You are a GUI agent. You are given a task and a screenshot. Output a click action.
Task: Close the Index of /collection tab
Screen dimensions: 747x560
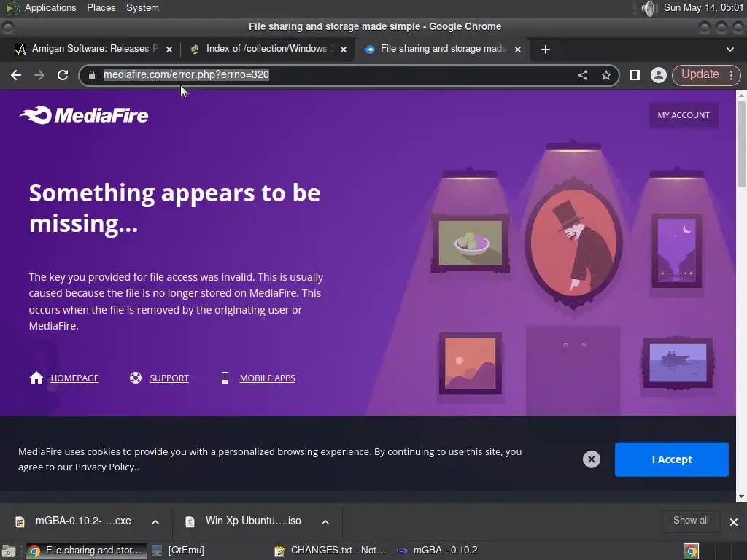coord(344,50)
